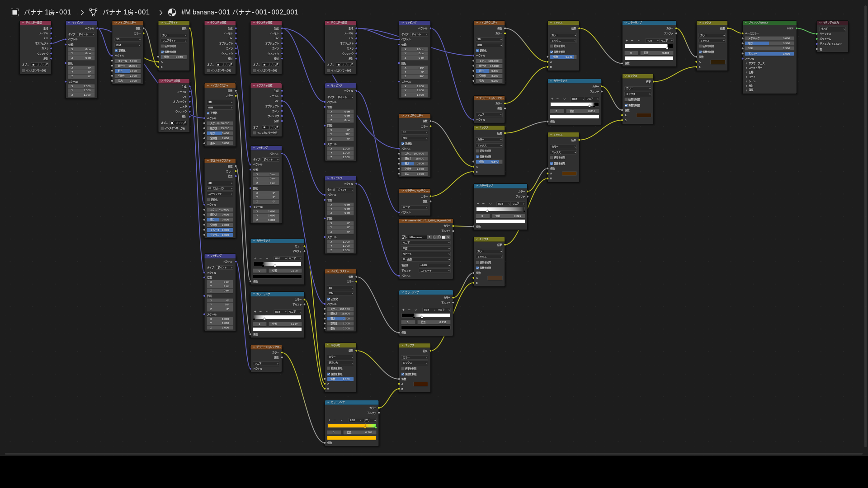Click the IOR value field in プリンシプルBSDF

point(769,48)
